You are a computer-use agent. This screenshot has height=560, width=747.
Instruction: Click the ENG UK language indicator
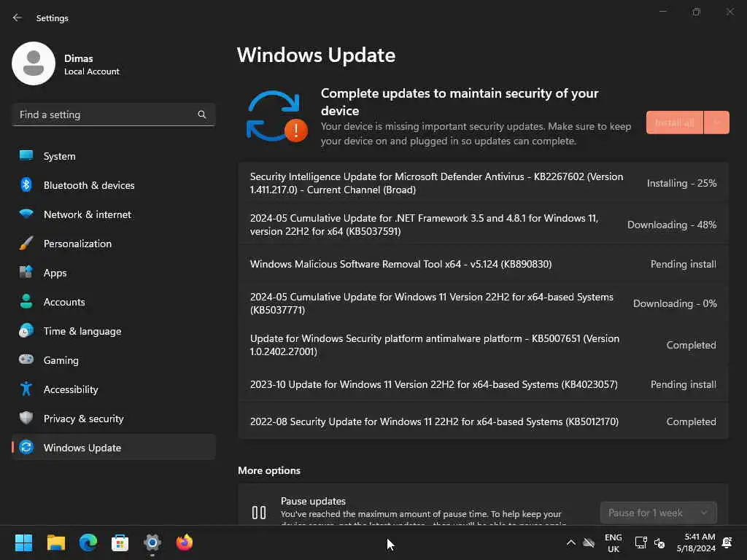click(x=613, y=542)
